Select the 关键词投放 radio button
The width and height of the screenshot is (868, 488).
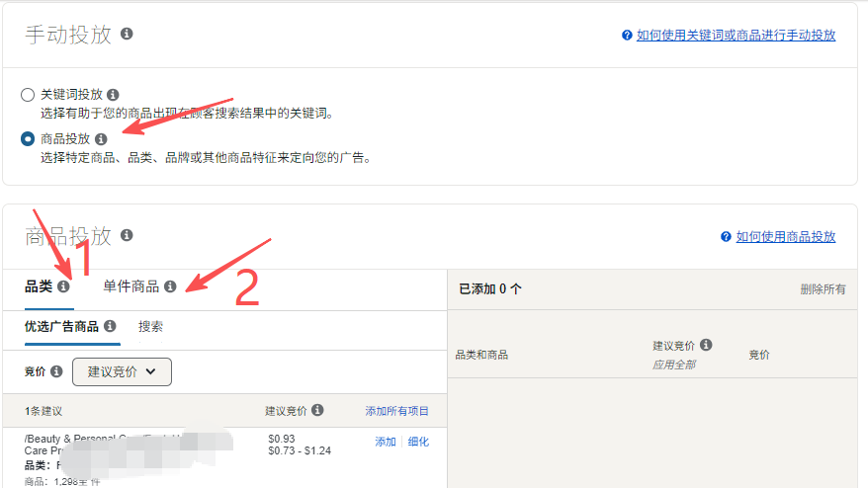[x=28, y=95]
